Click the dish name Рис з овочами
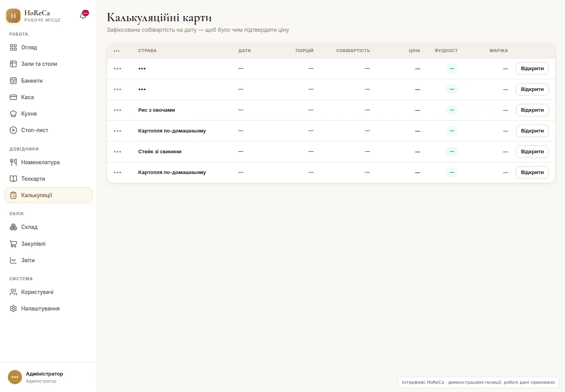 157,110
